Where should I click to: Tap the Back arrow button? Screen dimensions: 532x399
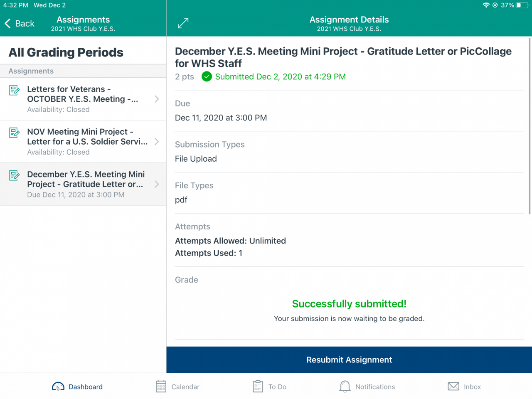8,24
